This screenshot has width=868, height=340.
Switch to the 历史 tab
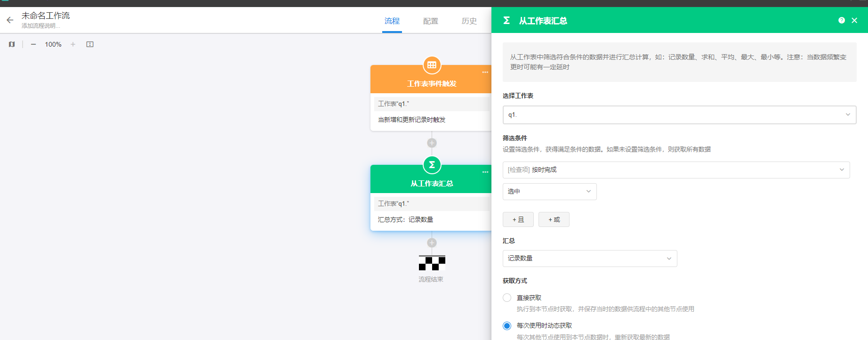point(469,21)
